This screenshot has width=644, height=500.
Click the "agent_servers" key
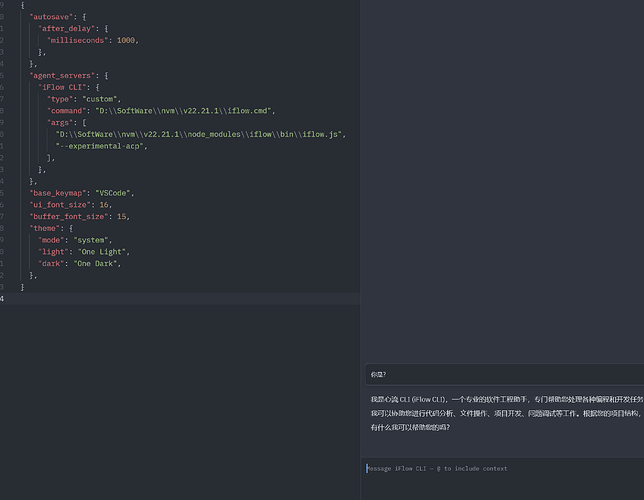click(62, 76)
